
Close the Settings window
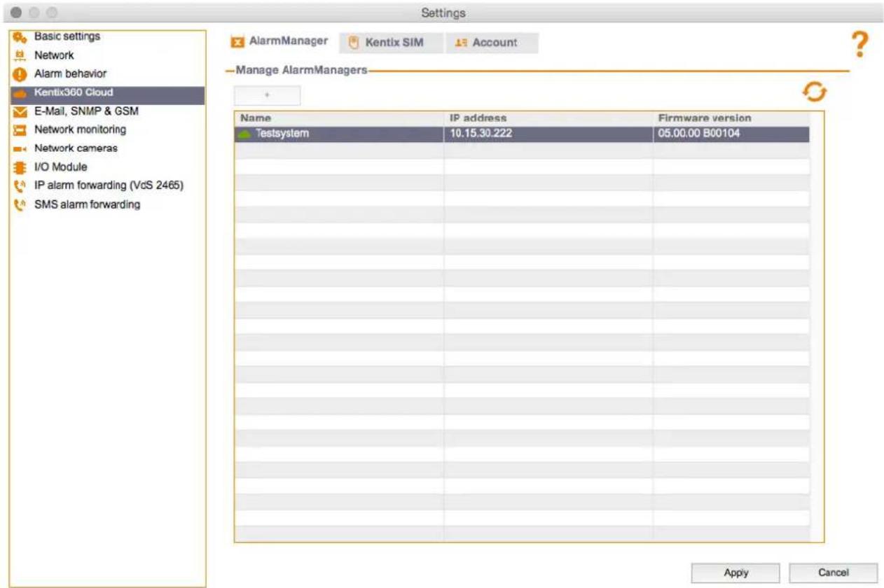[x=16, y=13]
